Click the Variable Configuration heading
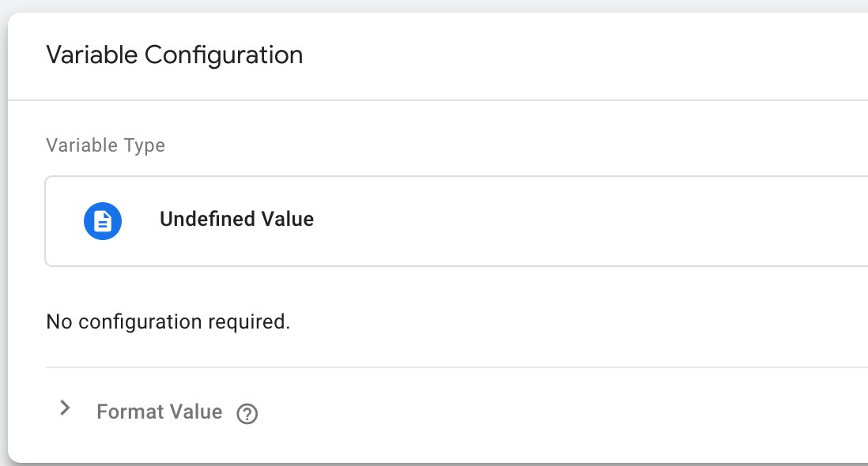Viewport: 868px width, 466px height. pyautogui.click(x=175, y=54)
